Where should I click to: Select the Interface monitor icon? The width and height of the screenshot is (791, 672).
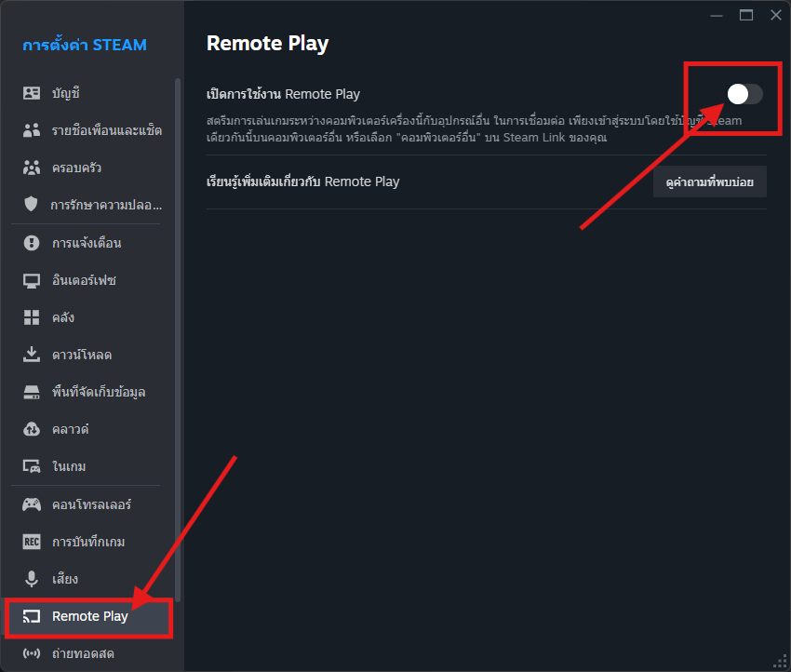pyautogui.click(x=32, y=280)
